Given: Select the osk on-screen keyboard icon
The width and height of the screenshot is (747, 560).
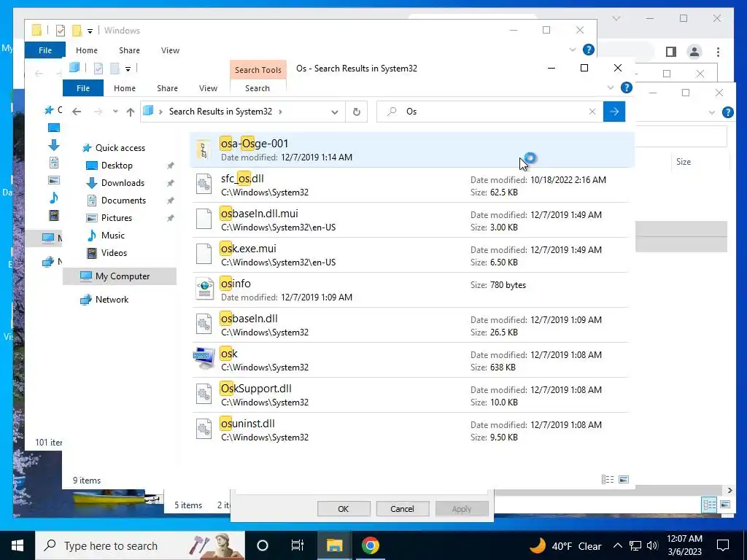Looking at the screenshot, I should click(x=204, y=359).
